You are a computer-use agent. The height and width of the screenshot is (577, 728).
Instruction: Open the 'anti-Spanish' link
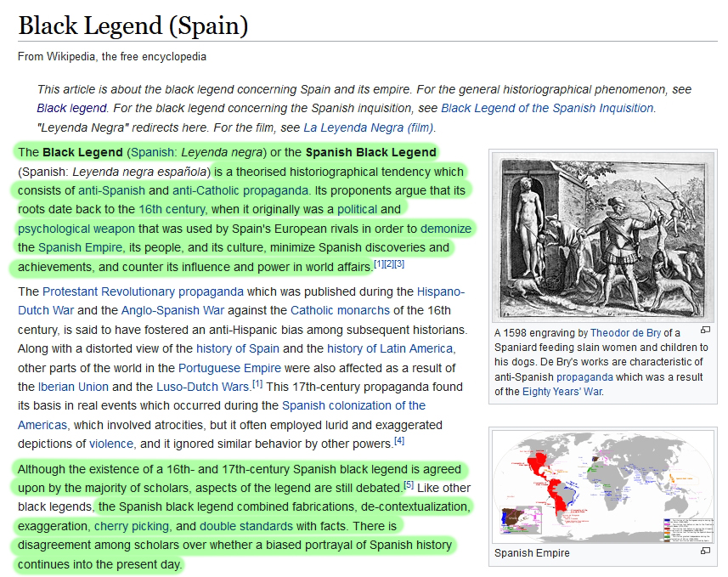click(x=111, y=190)
